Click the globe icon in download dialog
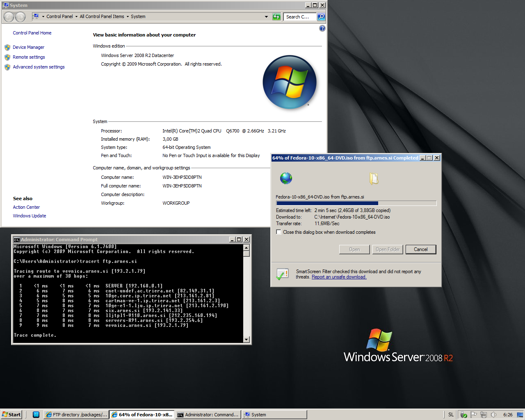Image resolution: width=525 pixels, height=420 pixels. 286,178
